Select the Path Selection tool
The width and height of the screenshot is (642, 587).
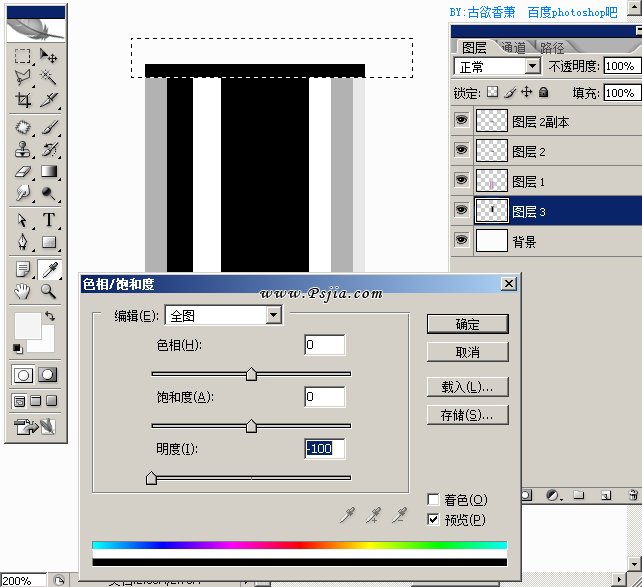[23, 220]
